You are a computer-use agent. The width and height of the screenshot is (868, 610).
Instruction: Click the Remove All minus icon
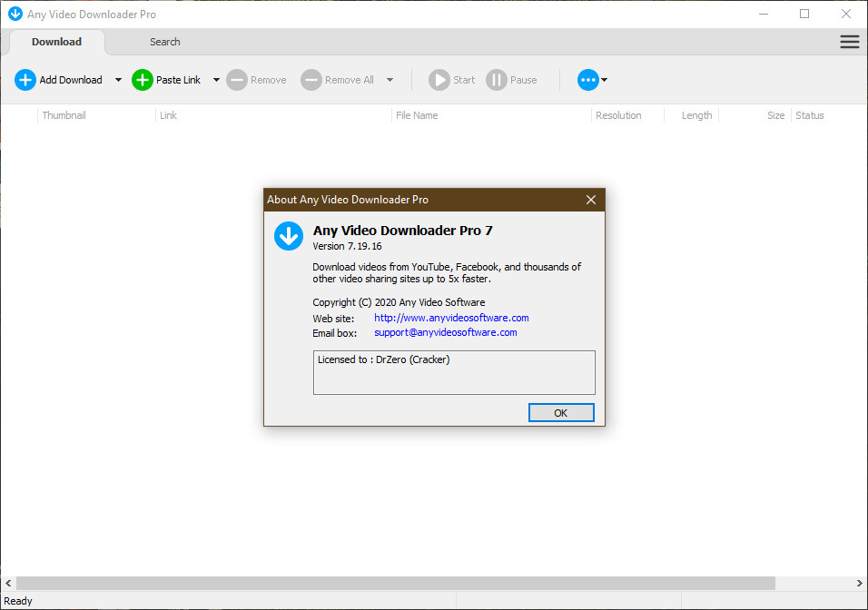coord(311,80)
